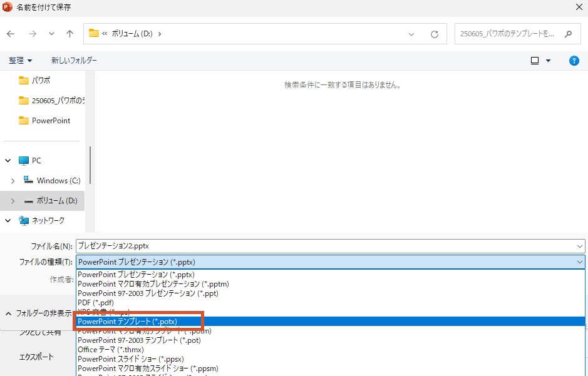Choose Office テーマ (*.thmx)
Screen dimensions: 588x376
tap(330, 349)
